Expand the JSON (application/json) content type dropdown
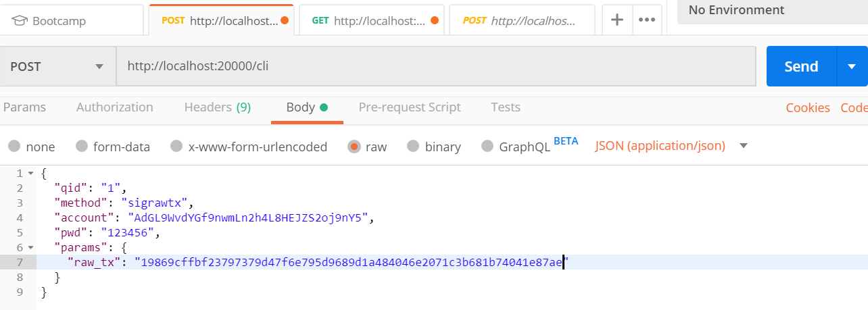The width and height of the screenshot is (868, 310). (744, 146)
